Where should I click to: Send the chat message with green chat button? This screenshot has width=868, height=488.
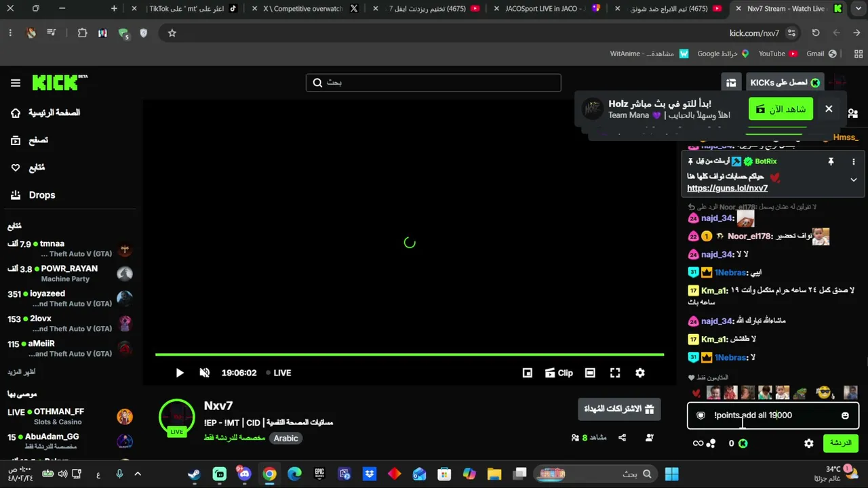(840, 443)
